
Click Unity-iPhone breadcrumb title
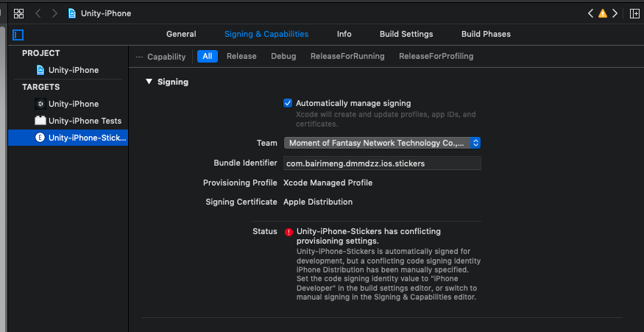(106, 13)
